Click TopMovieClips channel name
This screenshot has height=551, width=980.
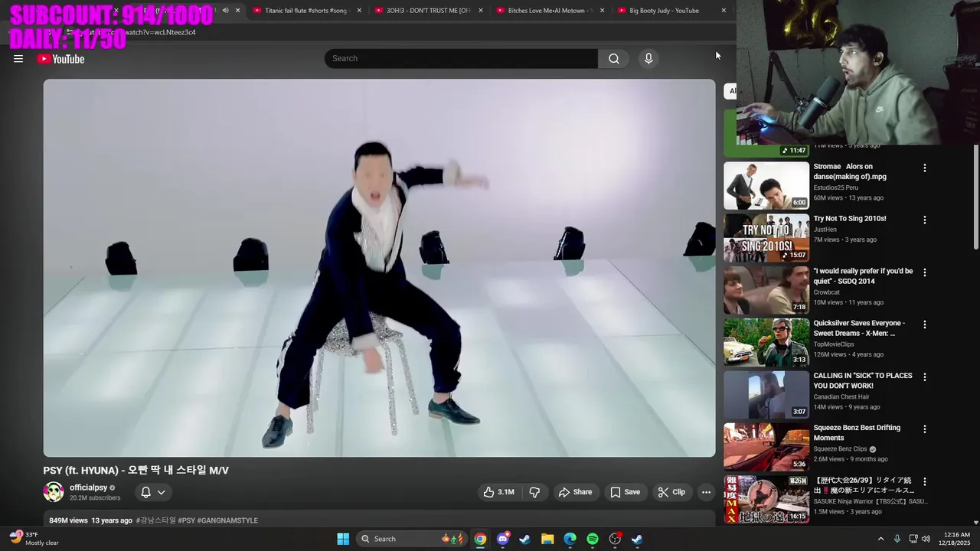[x=834, y=344]
